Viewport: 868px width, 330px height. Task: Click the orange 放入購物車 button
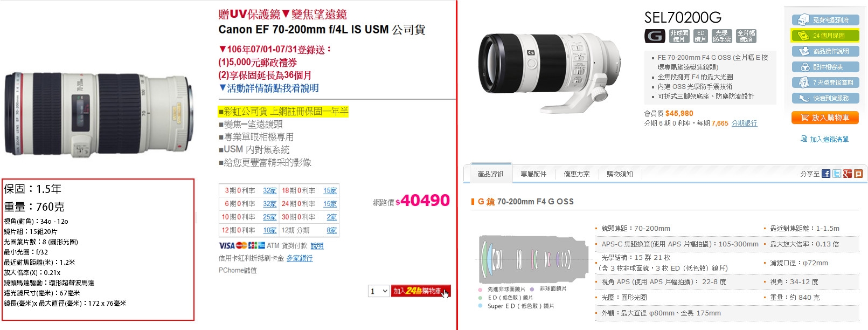click(825, 118)
